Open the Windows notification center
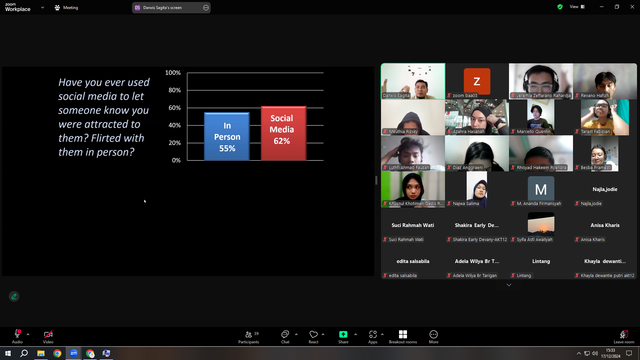The image size is (640, 360). 629,353
